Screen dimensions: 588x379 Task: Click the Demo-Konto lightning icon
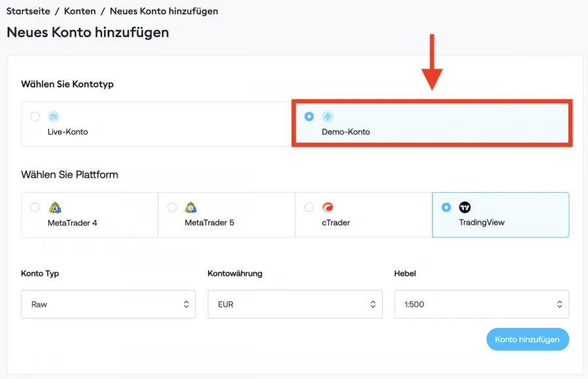coord(328,117)
